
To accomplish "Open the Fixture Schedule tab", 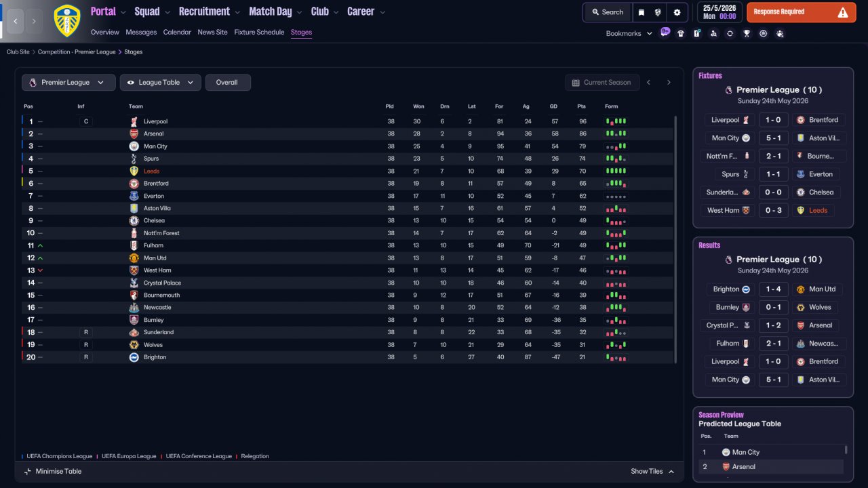I will 259,32.
